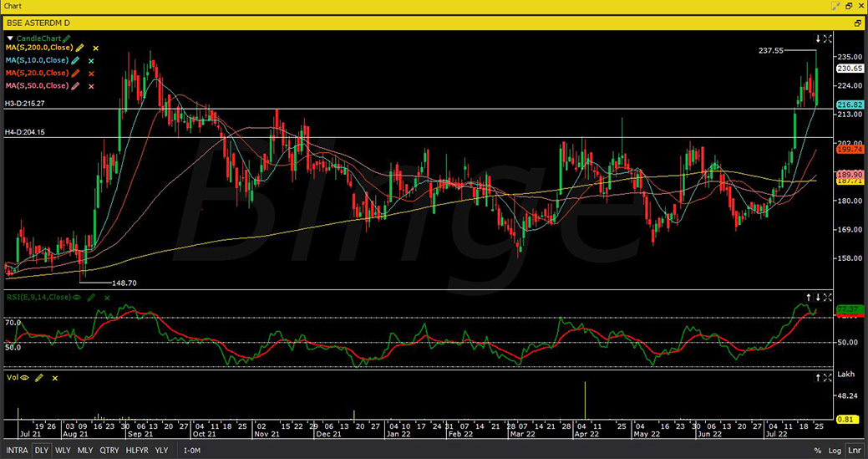Switch the price scale to Lnr linear
The height and width of the screenshot is (459, 868).
[854, 451]
